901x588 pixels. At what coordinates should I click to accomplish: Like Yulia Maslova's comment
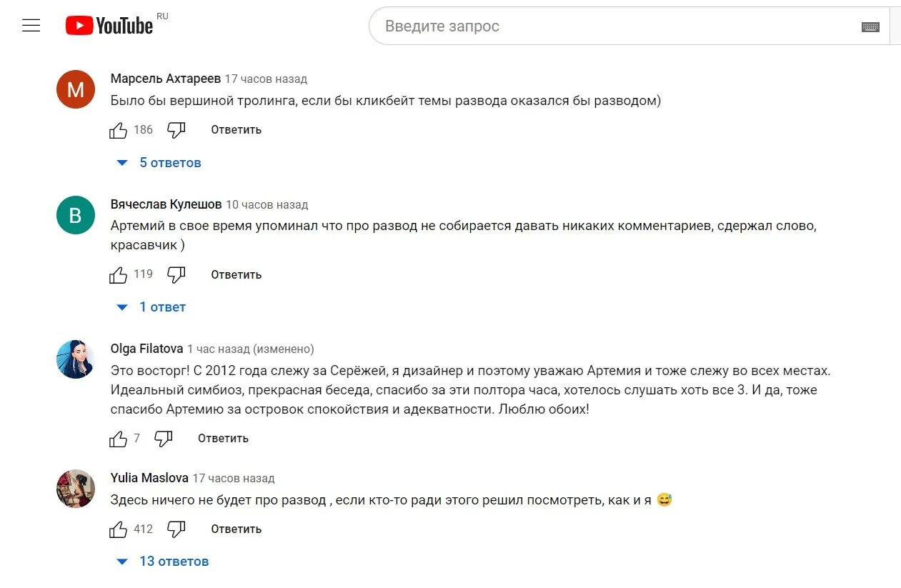point(119,529)
